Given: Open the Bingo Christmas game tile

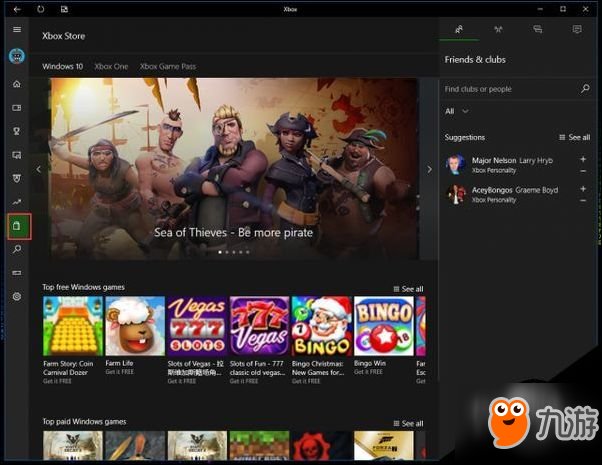Looking at the screenshot, I should 322,340.
